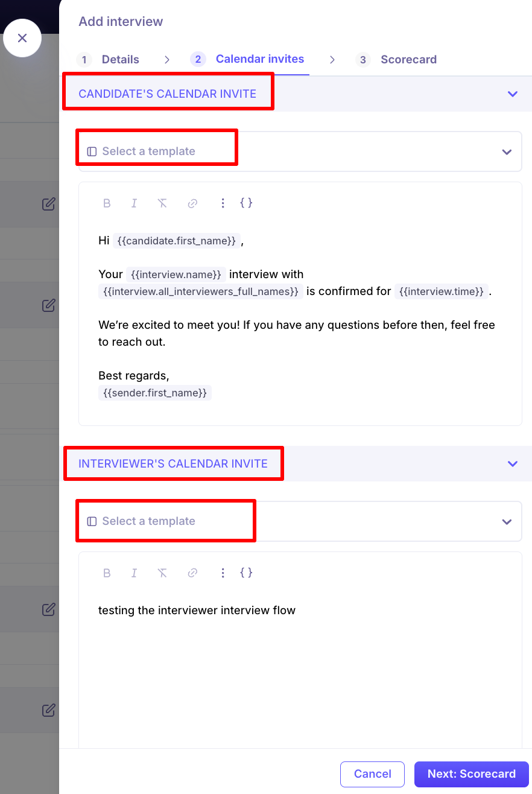The height and width of the screenshot is (794, 532).
Task: Open more options in interviewer's invite toolbar
Action: [223, 573]
